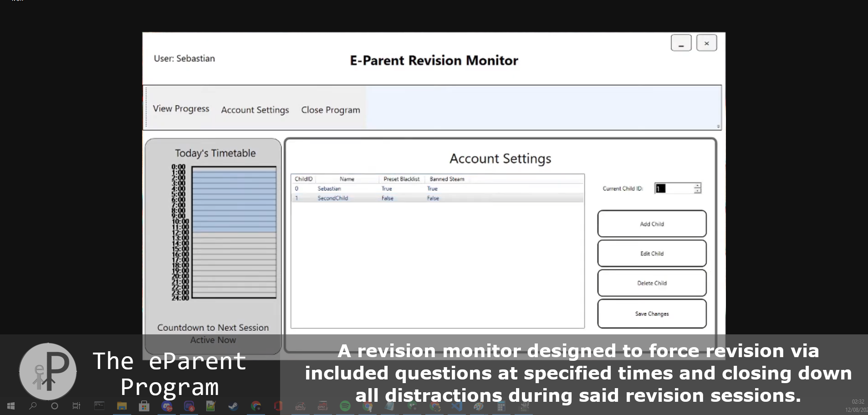Click the Preset Blacklist False cell for SecondChild
The height and width of the screenshot is (415, 868).
(388, 198)
